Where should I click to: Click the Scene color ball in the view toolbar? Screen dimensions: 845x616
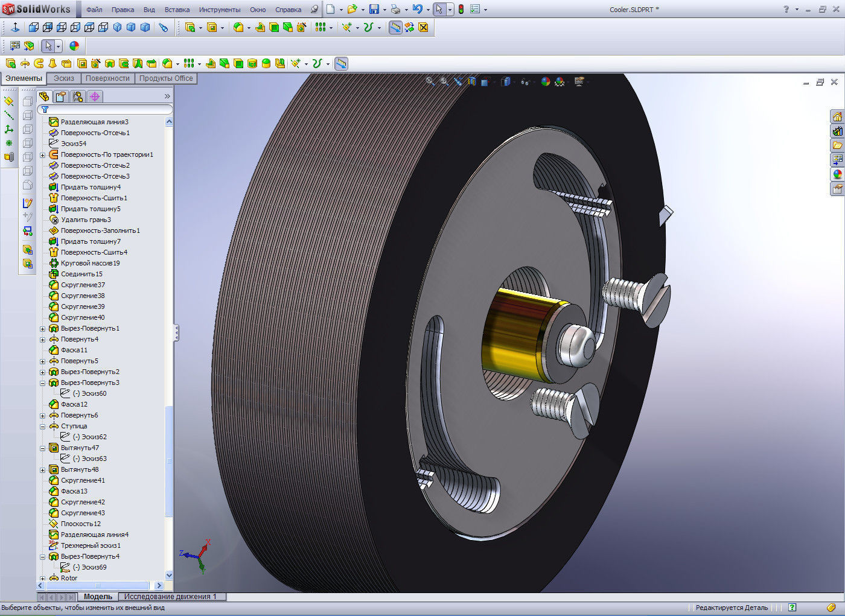560,81
